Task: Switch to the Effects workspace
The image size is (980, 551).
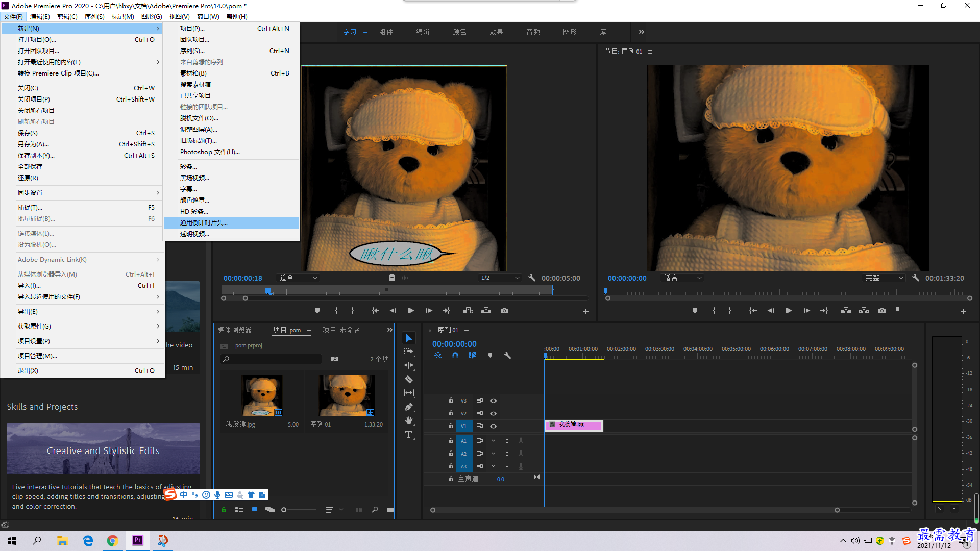Action: coord(496,32)
